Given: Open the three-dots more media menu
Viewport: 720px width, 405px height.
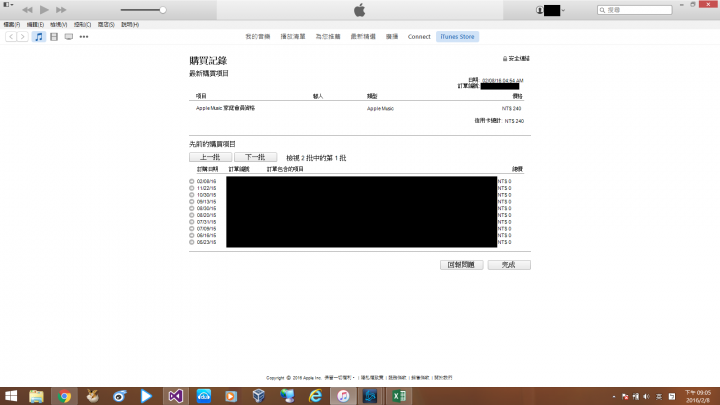Looking at the screenshot, I should point(84,36).
